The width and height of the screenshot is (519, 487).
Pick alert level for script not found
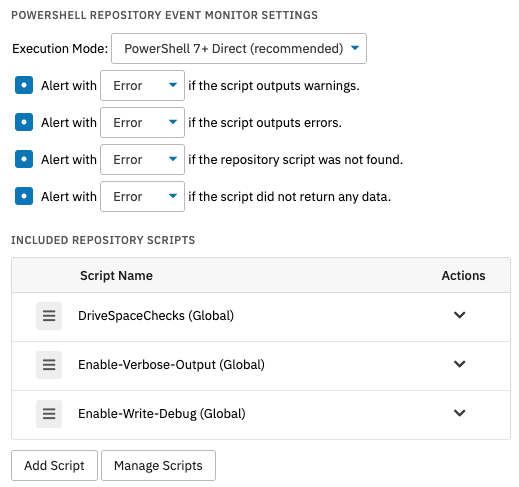(x=142, y=160)
